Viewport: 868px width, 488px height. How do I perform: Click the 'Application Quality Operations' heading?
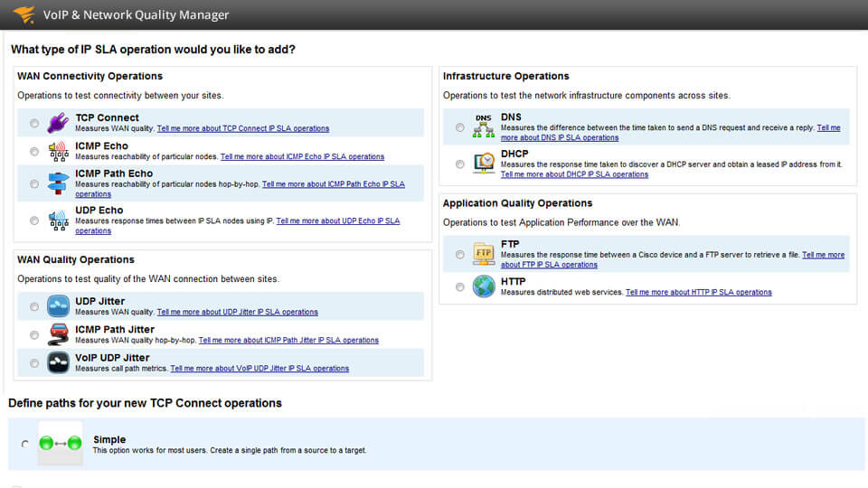click(x=517, y=203)
